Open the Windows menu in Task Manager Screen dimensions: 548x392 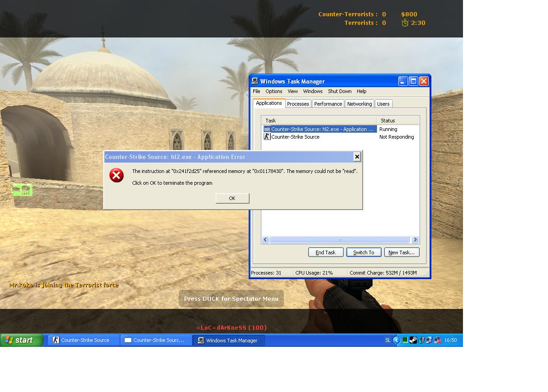coord(313,91)
